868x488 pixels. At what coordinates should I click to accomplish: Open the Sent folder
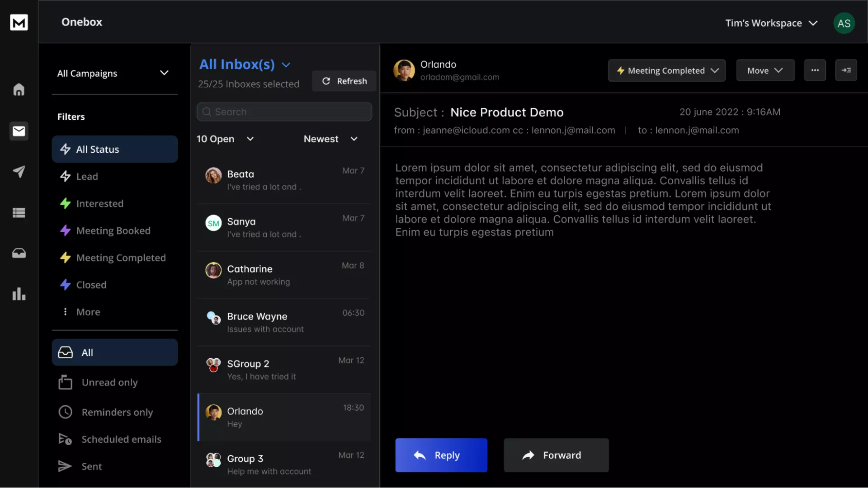pos(91,466)
